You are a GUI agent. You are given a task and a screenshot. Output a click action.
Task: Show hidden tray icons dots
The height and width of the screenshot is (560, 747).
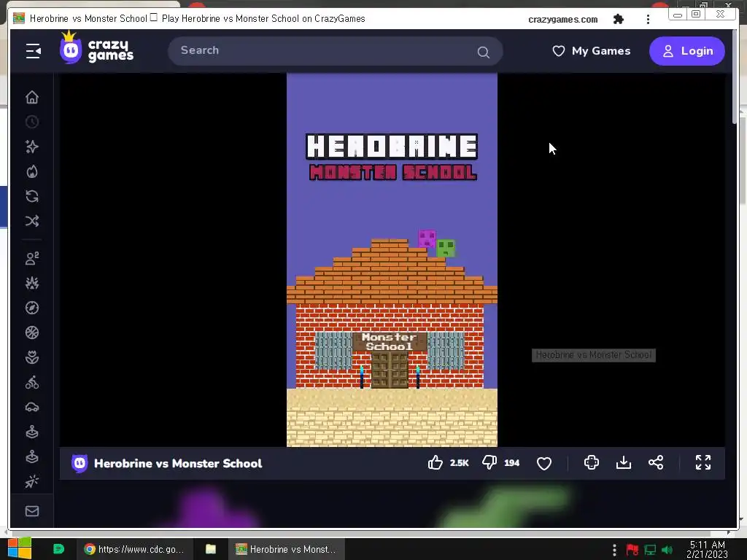pos(614,550)
